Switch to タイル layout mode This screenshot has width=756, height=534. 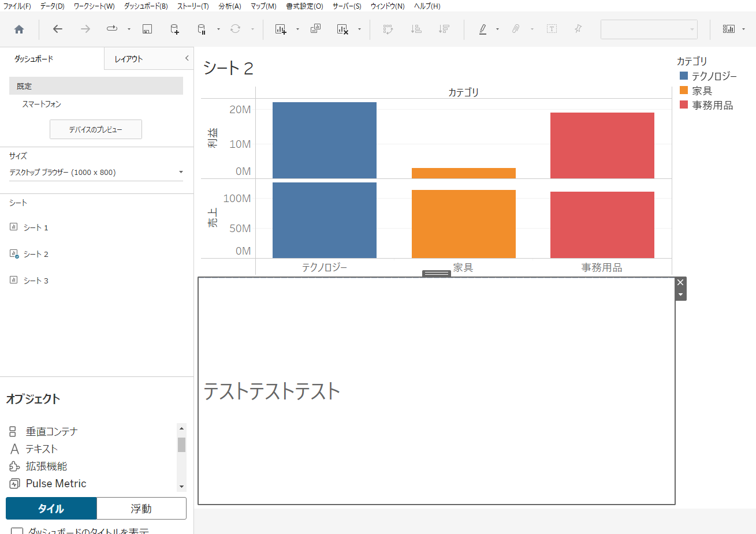(x=51, y=509)
